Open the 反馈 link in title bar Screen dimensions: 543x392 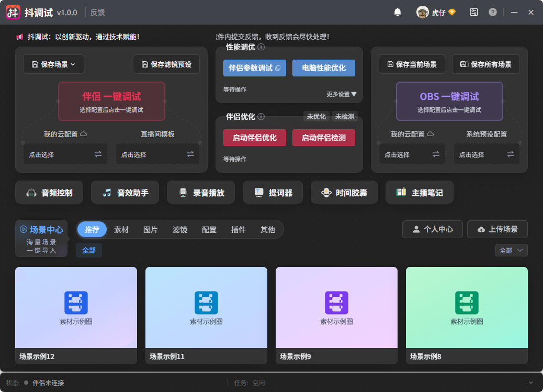click(97, 13)
